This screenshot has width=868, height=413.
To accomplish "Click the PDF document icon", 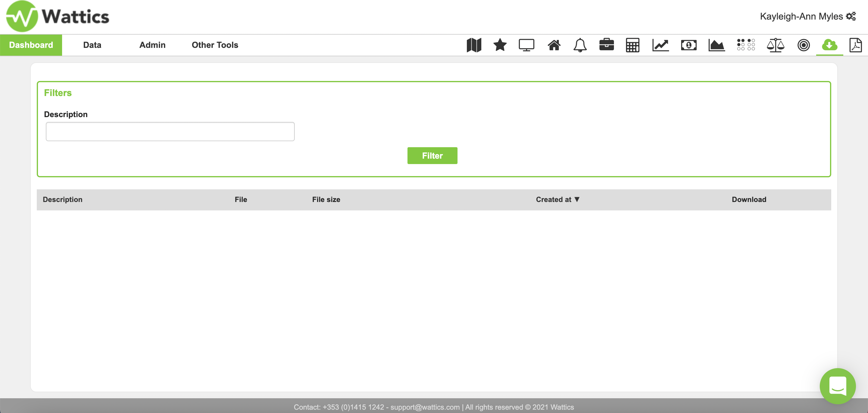I will 855,45.
